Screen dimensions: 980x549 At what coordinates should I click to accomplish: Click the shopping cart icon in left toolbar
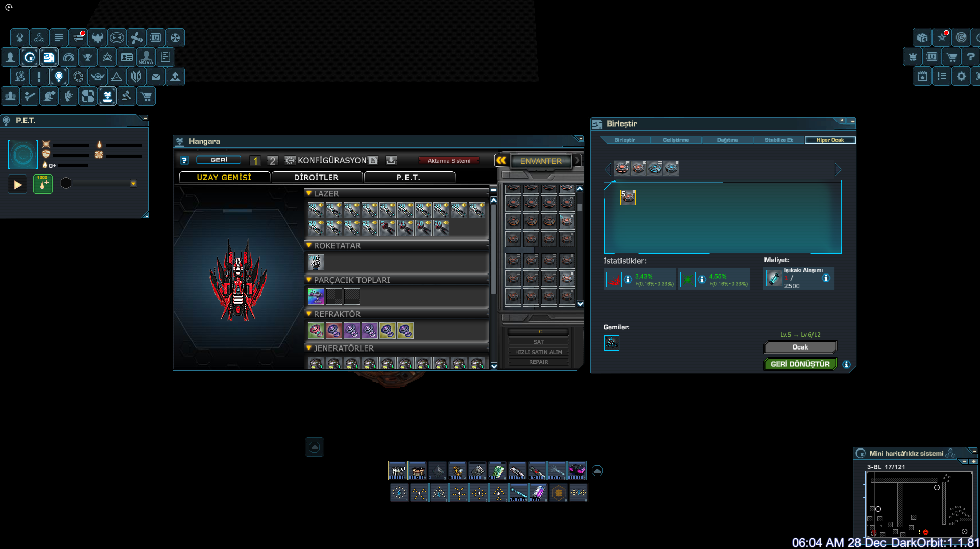(x=146, y=96)
